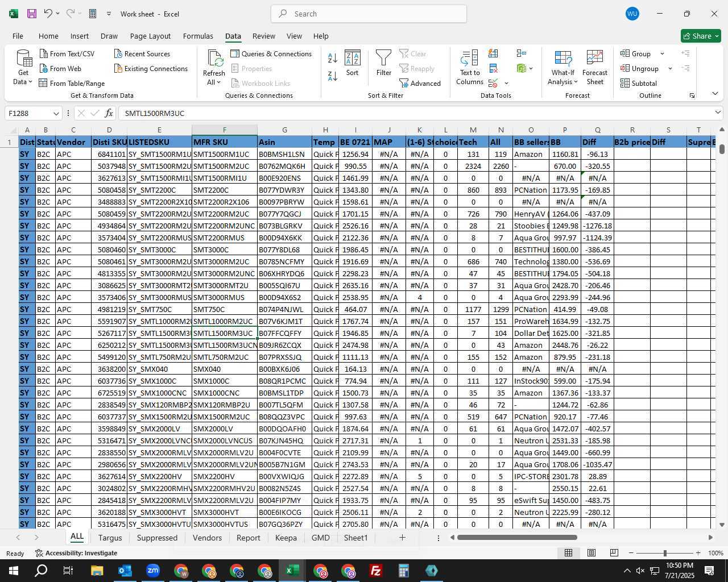Open Outlook from the taskbar

(x=125, y=571)
